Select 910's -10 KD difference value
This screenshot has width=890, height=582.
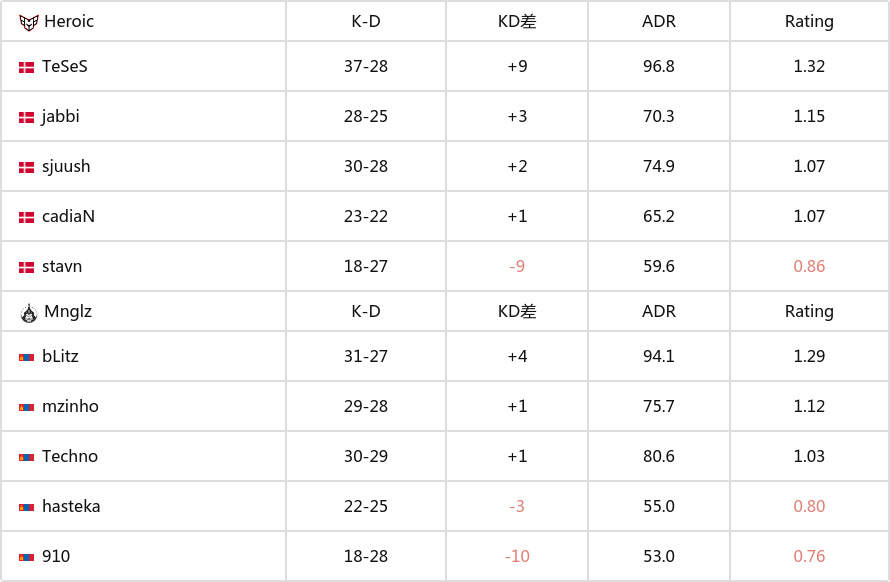517,556
